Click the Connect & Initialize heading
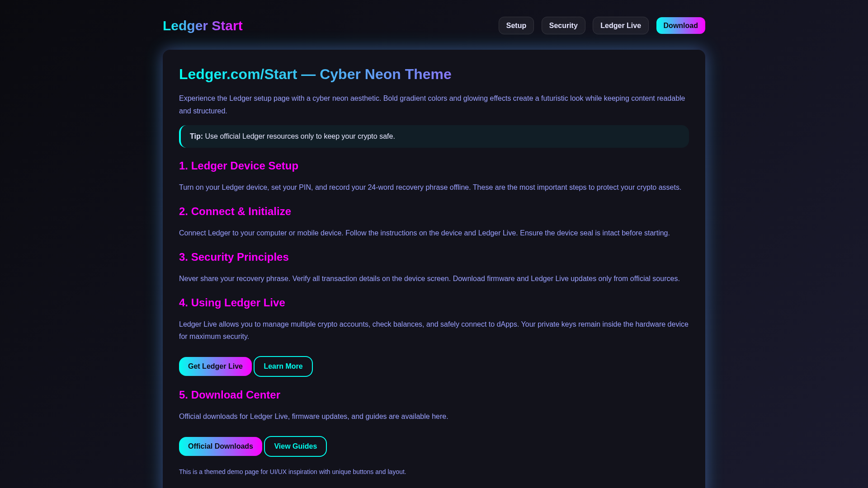Screen dimensions: 868x488 (235, 211)
